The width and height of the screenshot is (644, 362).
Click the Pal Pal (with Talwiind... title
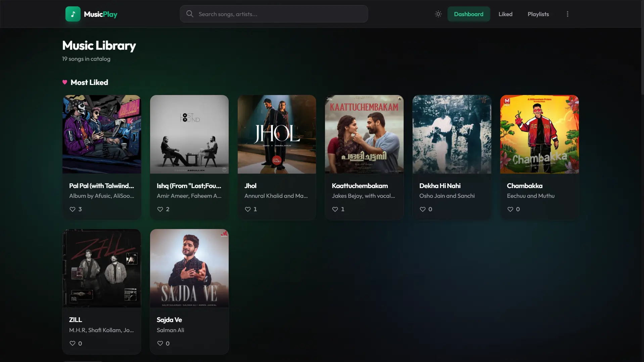pyautogui.click(x=101, y=186)
